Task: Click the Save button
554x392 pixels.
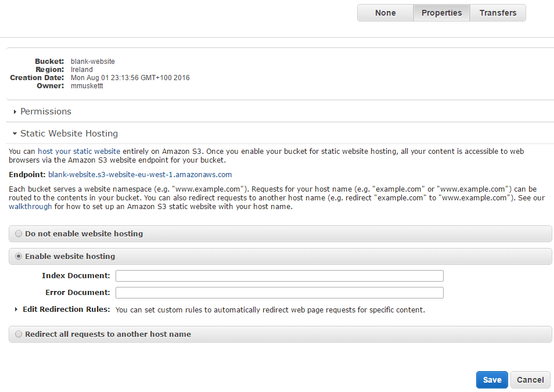Action: 492,380
